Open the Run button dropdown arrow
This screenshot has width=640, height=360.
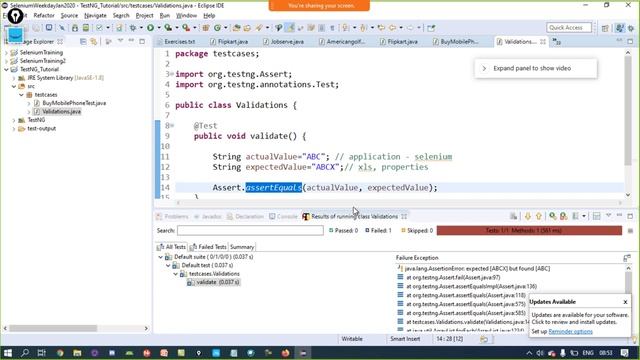(158, 28)
